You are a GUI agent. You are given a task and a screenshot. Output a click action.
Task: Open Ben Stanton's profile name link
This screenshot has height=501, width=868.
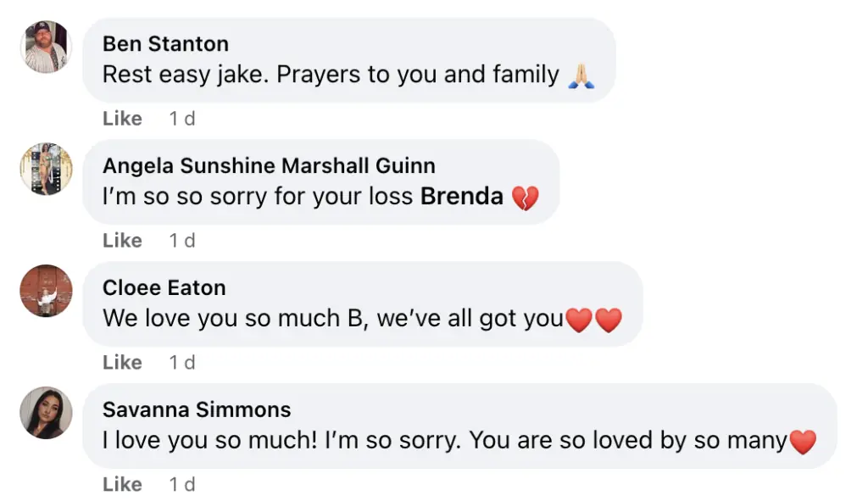[165, 43]
